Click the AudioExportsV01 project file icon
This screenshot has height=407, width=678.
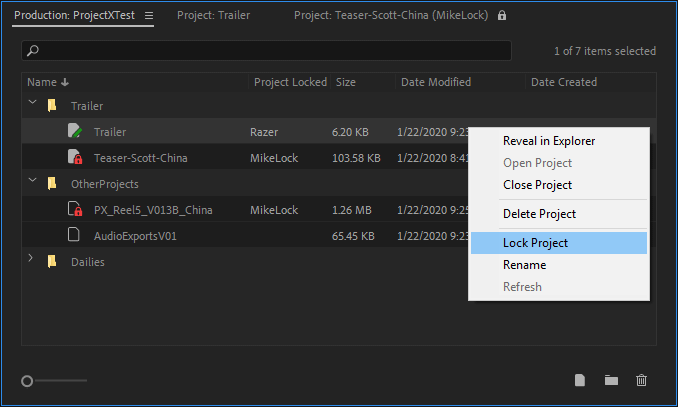(x=74, y=234)
